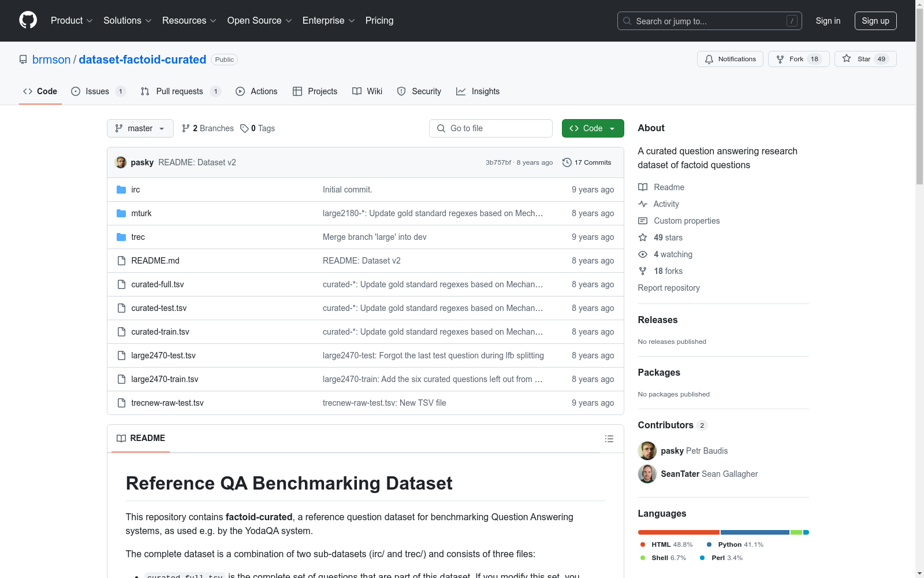Screen dimensions: 924x578
Task: Focus the Search or jump to field
Action: coord(710,21)
